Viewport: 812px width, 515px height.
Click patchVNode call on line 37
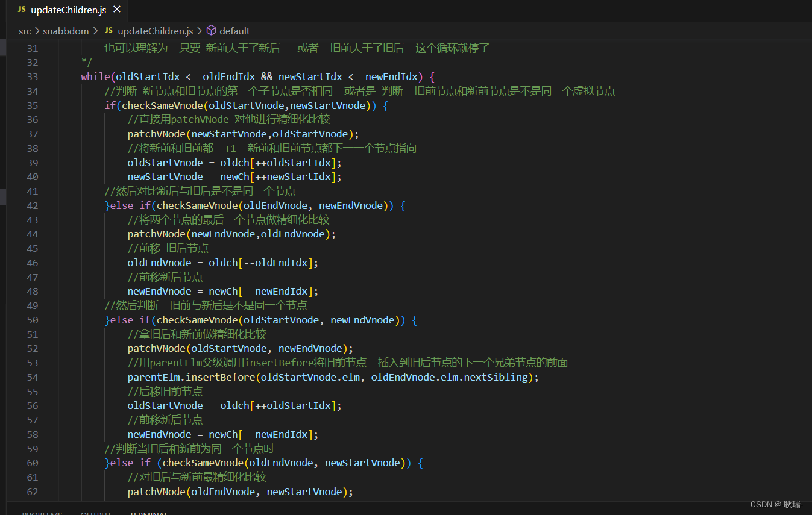(244, 134)
